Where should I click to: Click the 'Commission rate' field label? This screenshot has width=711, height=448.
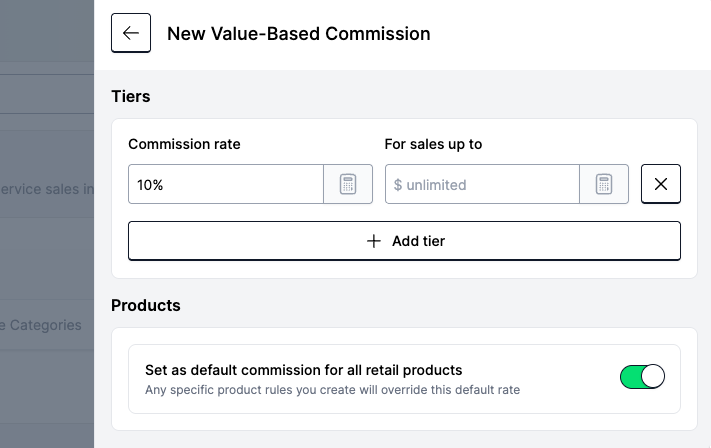[x=184, y=144]
